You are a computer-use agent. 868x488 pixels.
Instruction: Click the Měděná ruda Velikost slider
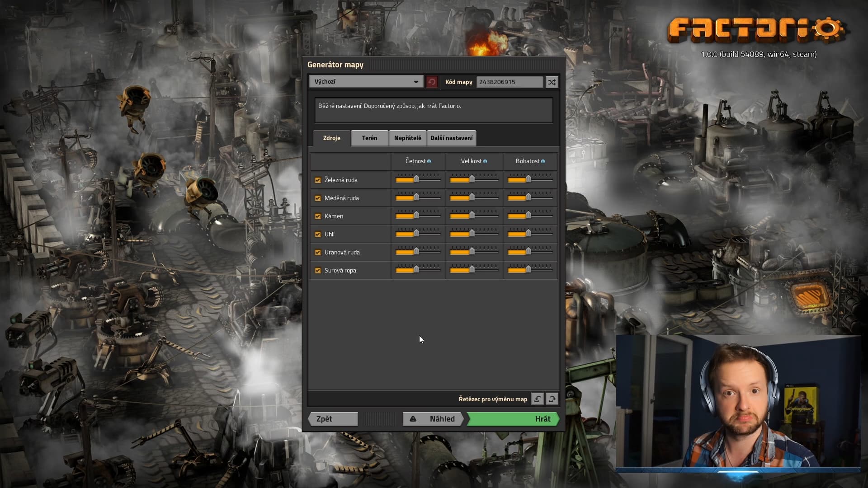coord(474,197)
